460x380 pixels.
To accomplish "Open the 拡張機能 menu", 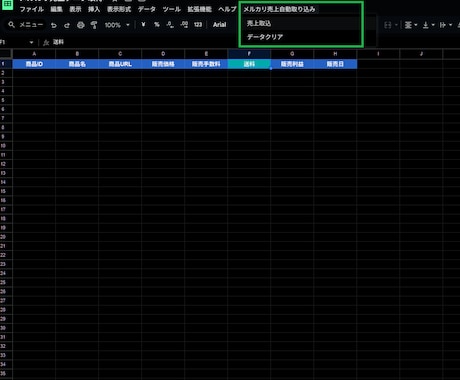I will 199,9.
